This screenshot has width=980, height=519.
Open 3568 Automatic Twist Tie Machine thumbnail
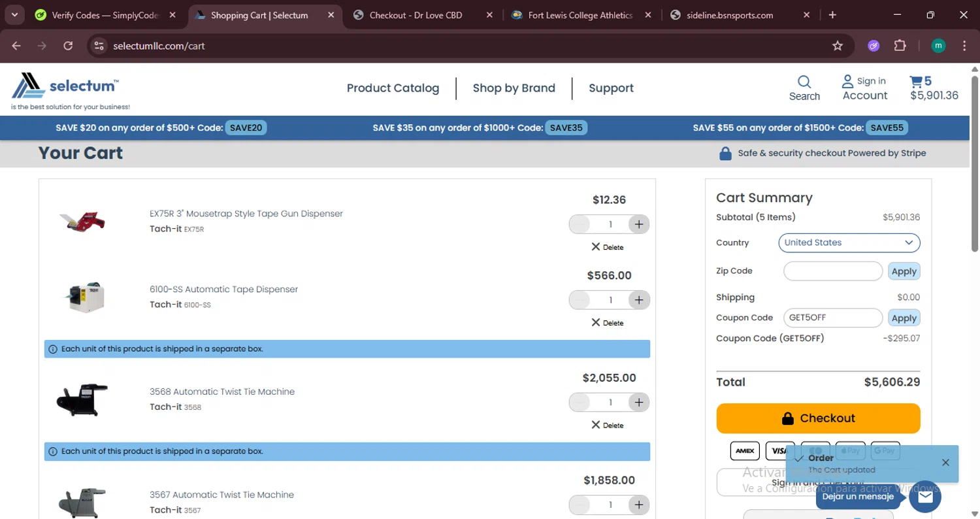[82, 399]
